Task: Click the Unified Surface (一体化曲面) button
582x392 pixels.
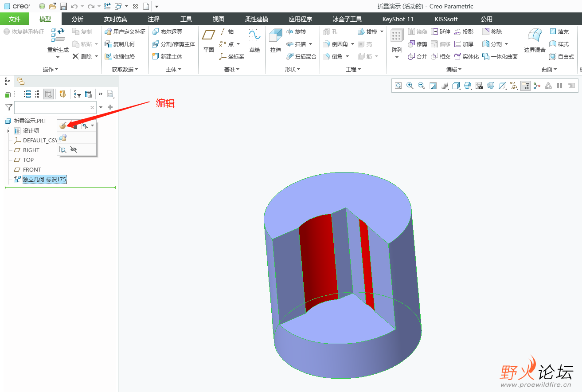Action: tap(500, 57)
